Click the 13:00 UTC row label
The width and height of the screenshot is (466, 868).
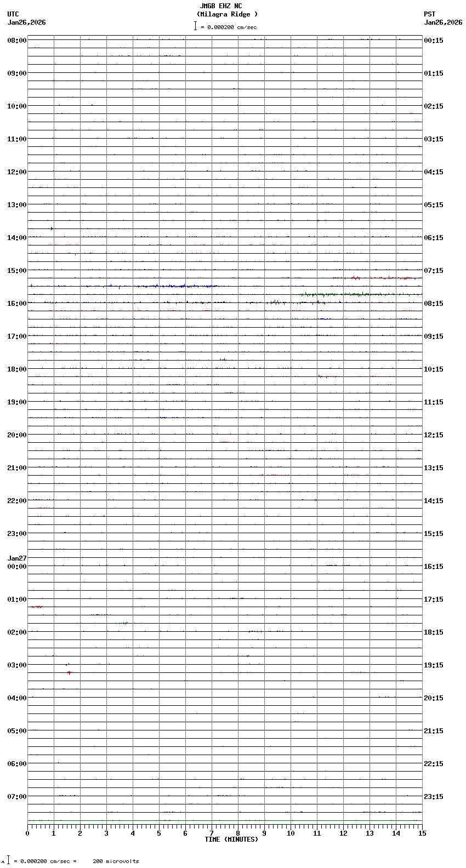tap(17, 205)
